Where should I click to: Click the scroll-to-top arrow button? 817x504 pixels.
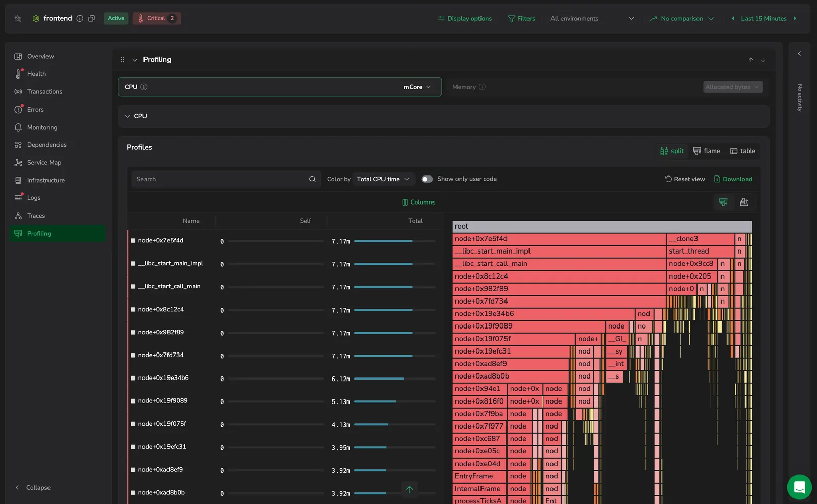[410, 489]
